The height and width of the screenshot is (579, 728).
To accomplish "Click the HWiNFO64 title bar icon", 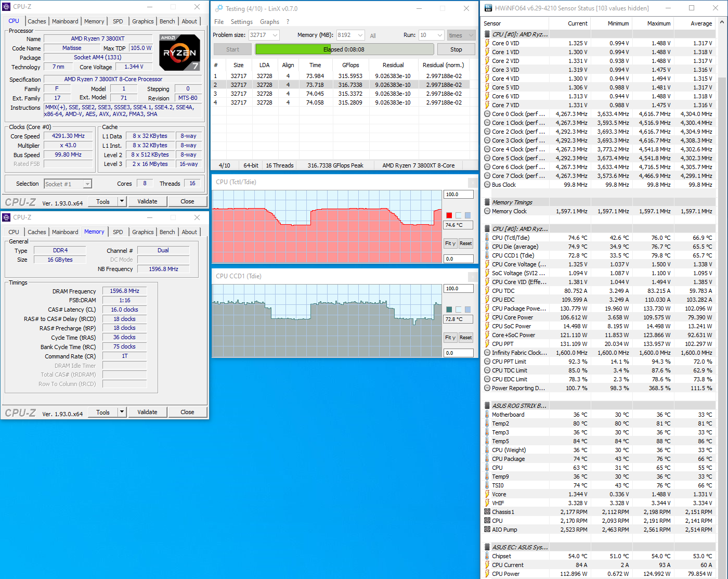I will (x=488, y=8).
